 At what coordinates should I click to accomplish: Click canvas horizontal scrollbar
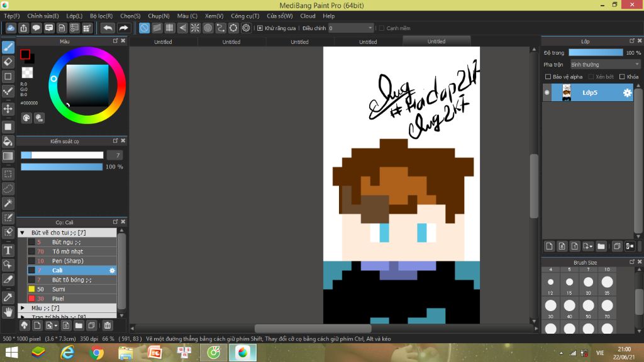click(x=313, y=328)
